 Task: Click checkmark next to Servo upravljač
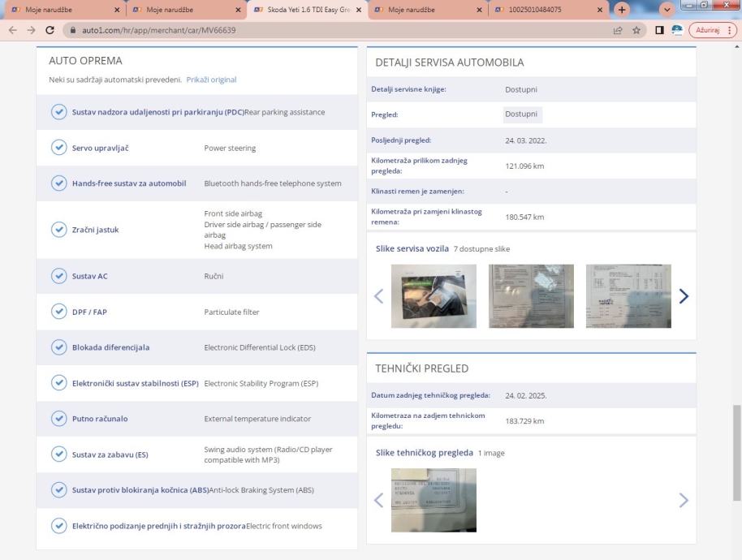pos(58,148)
